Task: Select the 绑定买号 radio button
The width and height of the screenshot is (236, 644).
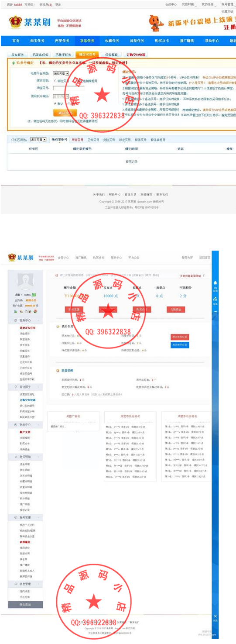Action: [x=55, y=81]
